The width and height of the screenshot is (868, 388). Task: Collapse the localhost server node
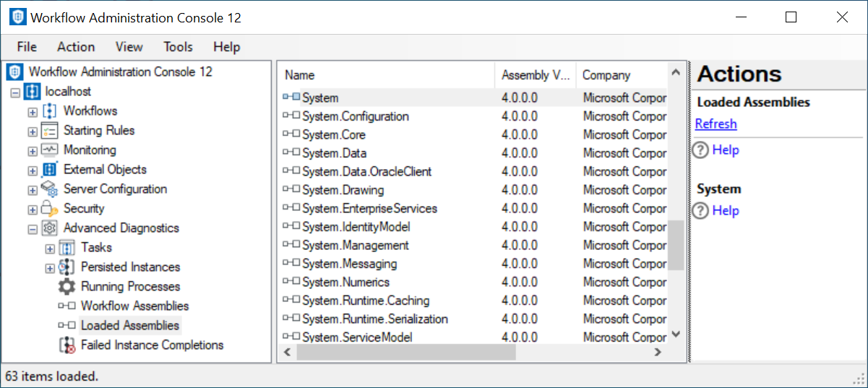point(15,92)
